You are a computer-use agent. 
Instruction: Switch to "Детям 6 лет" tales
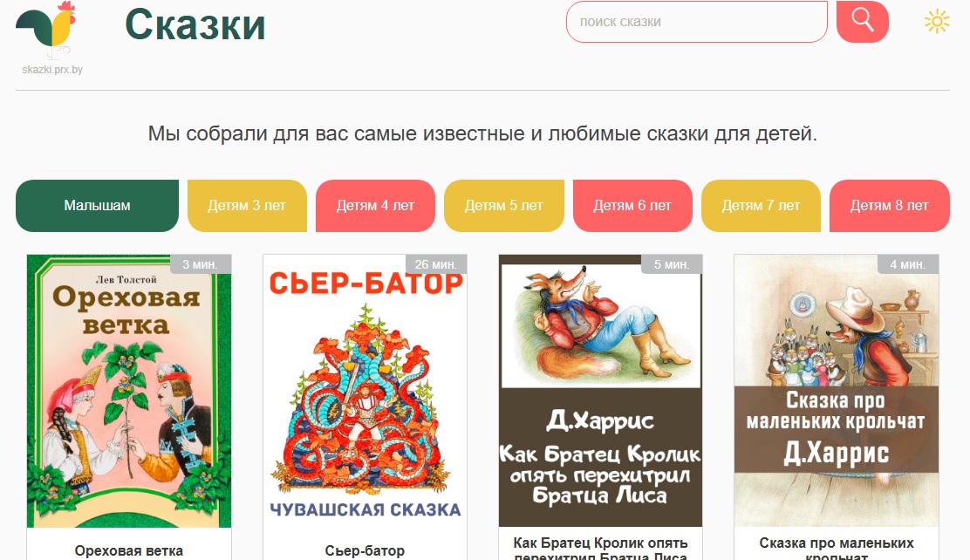[x=632, y=206]
